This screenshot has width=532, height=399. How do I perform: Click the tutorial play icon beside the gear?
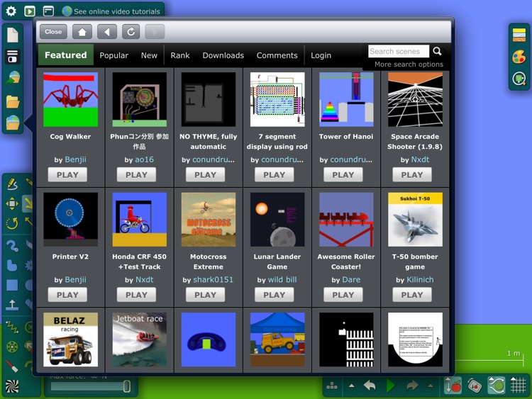coord(30,11)
